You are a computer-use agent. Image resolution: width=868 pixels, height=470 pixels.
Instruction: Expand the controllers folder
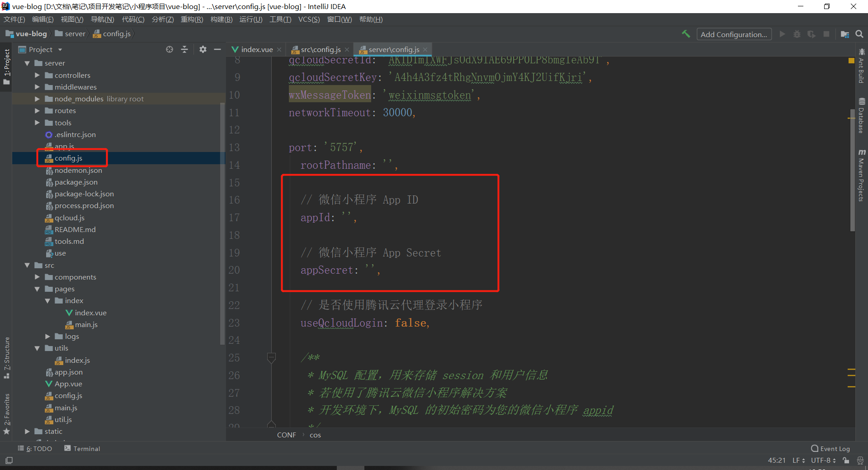pos(38,75)
